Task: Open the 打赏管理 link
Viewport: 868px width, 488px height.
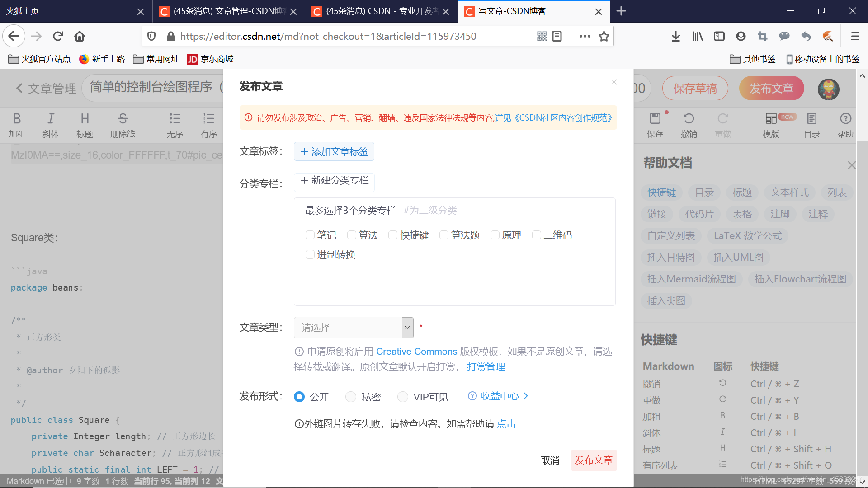Action: (x=486, y=367)
